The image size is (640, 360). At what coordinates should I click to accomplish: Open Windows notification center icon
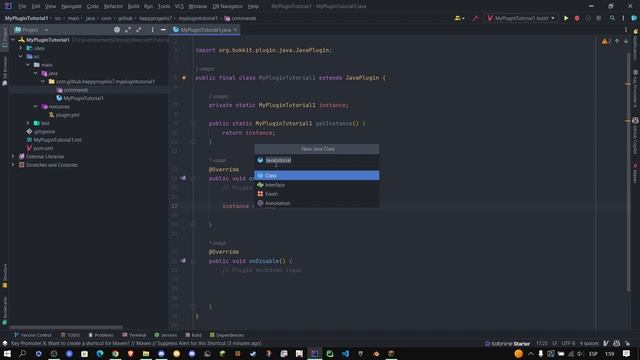(627, 353)
